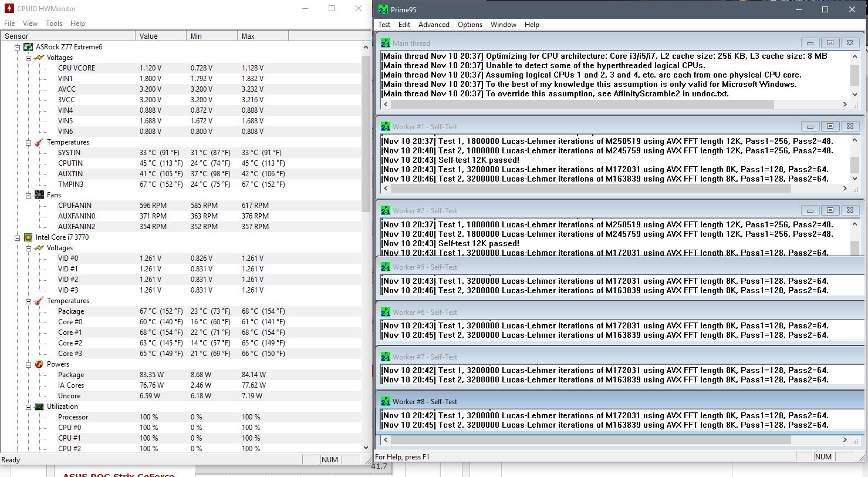Viewport: 868px width, 477px height.
Task: Click the thermometer icon beside motherboard Temperatures
Action: pyautogui.click(x=39, y=142)
